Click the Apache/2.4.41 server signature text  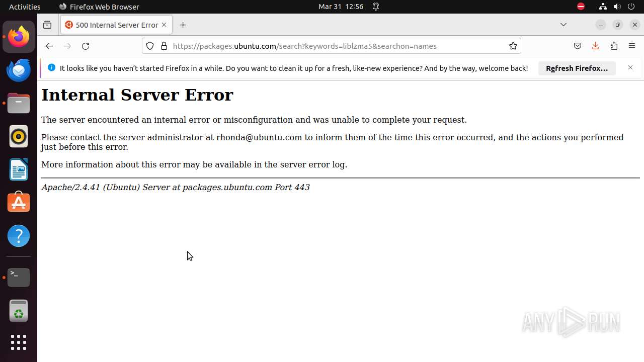point(176,187)
